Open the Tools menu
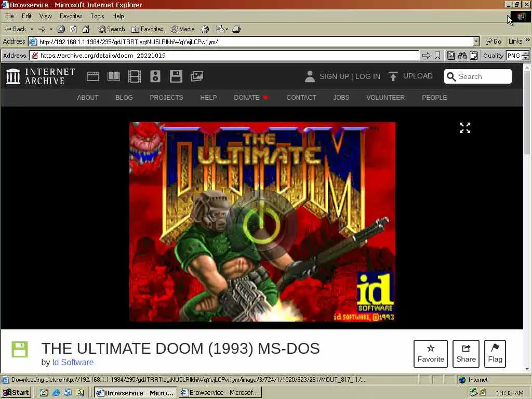This screenshot has width=532, height=399. (x=97, y=16)
